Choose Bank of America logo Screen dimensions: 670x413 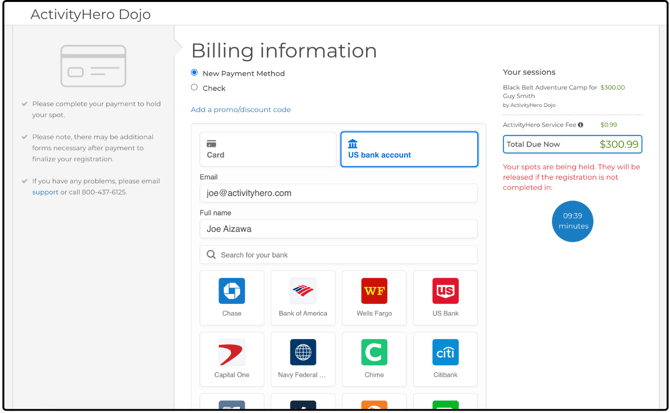[x=303, y=291]
